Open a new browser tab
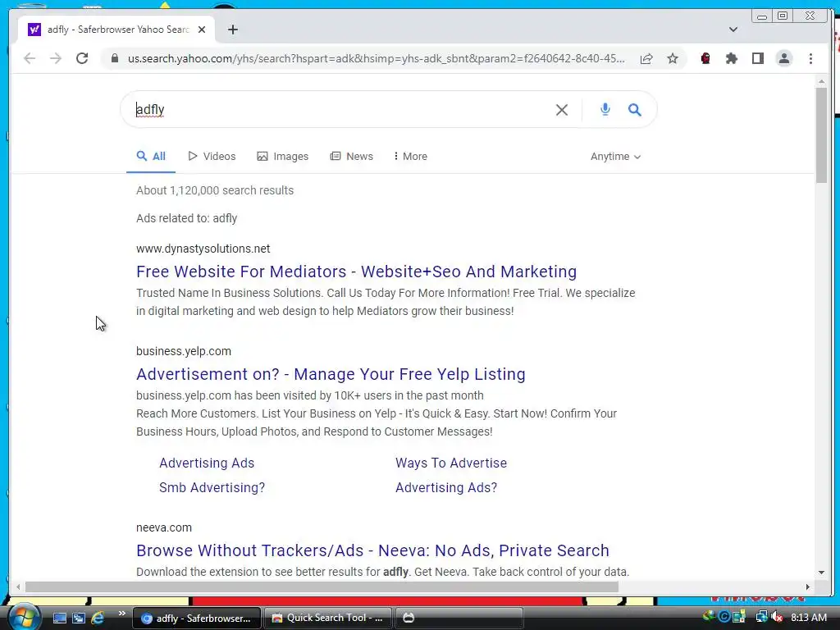This screenshot has height=630, width=840. point(232,30)
